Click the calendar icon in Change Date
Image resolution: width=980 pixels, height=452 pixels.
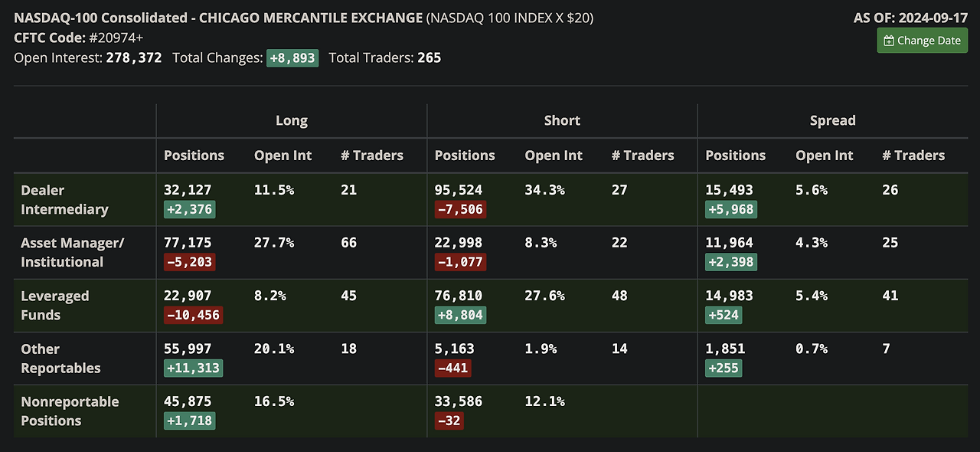[889, 41]
